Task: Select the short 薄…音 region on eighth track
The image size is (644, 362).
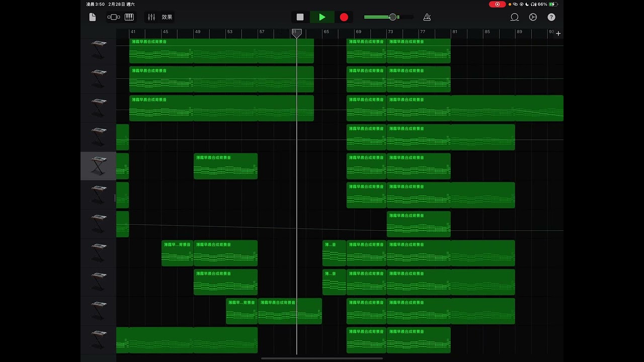Action: point(334,253)
